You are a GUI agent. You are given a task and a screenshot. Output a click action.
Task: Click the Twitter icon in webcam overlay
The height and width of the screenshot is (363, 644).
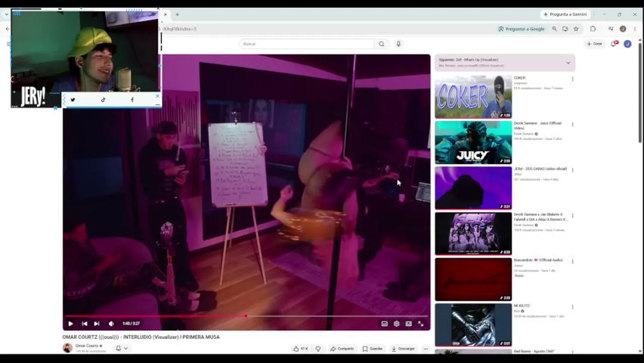point(73,100)
